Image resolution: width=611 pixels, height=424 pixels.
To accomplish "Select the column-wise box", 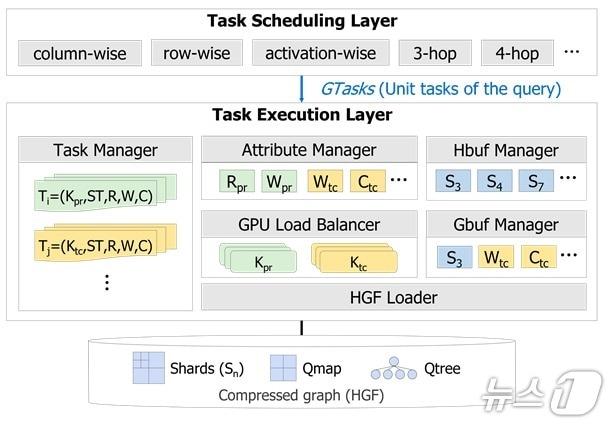I will (80, 53).
